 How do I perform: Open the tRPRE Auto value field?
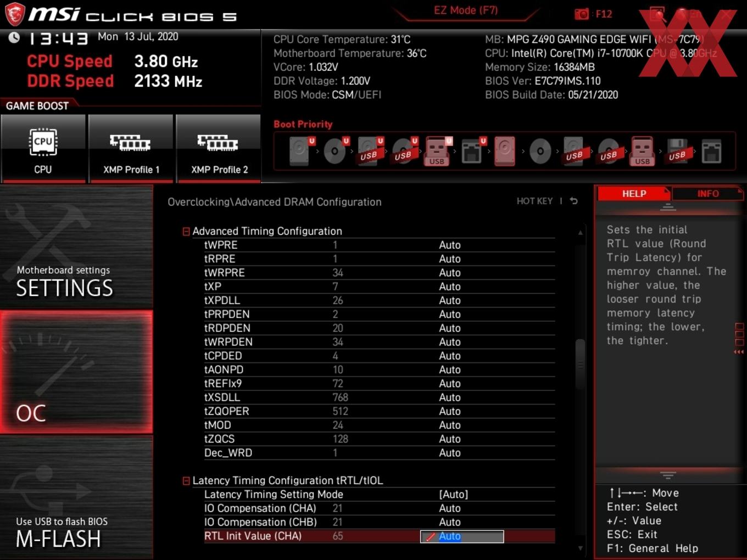click(x=450, y=259)
